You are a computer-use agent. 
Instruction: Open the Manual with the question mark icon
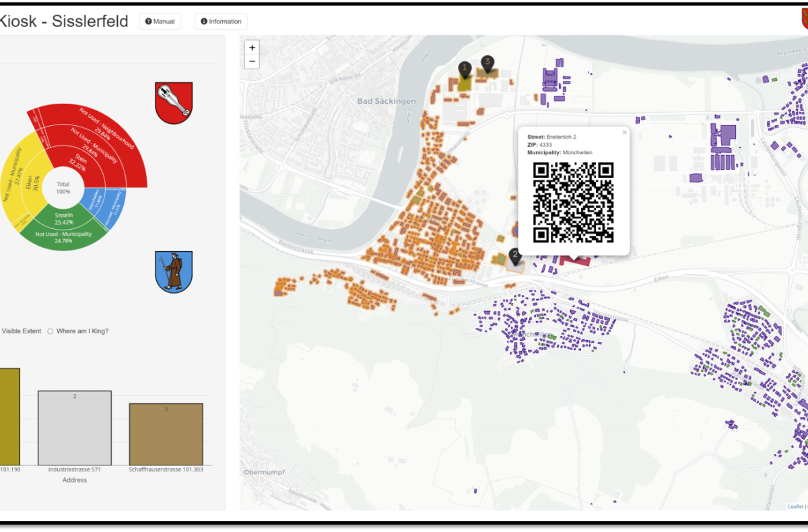coord(160,21)
